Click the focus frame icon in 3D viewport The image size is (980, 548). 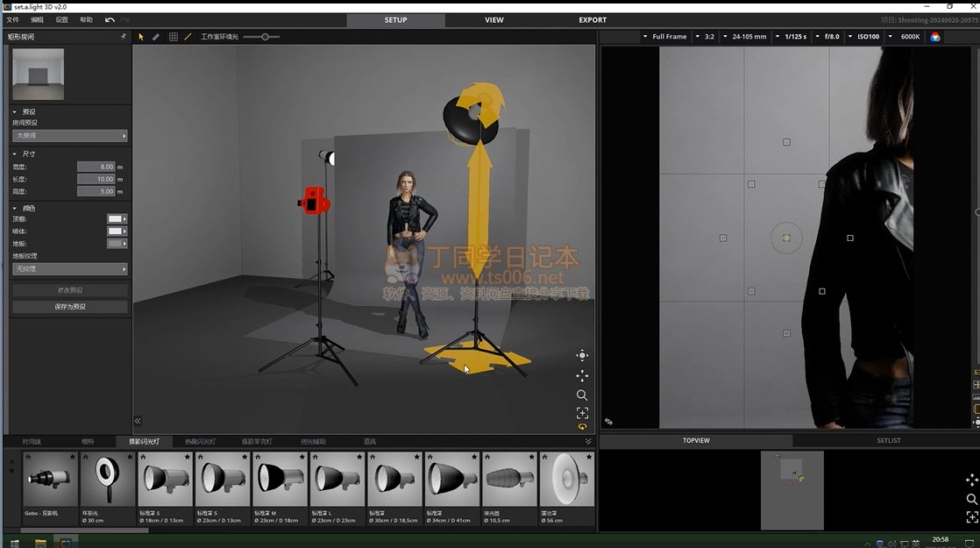point(582,413)
